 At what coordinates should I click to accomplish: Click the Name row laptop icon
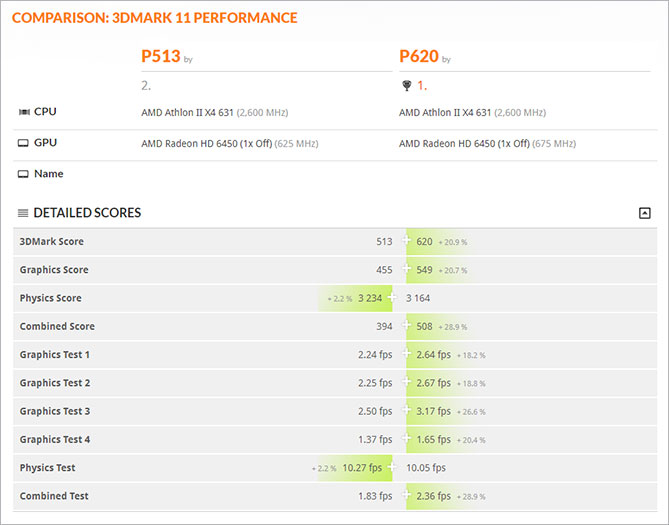pyautogui.click(x=23, y=174)
